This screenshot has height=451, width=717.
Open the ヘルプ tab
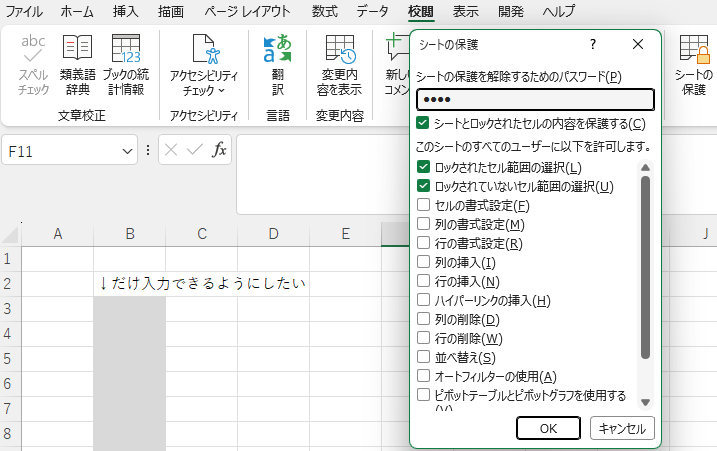(558, 11)
